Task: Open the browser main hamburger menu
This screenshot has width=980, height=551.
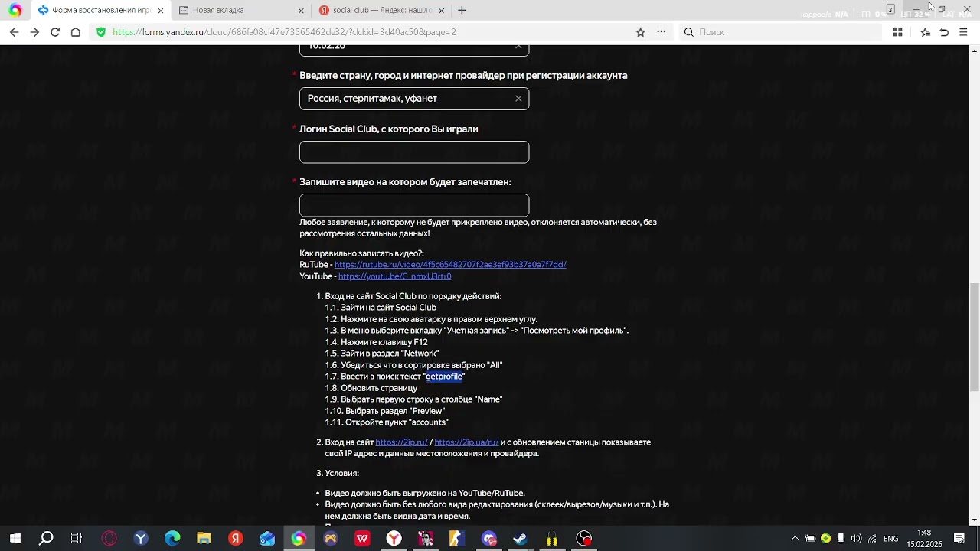Action: (x=963, y=32)
